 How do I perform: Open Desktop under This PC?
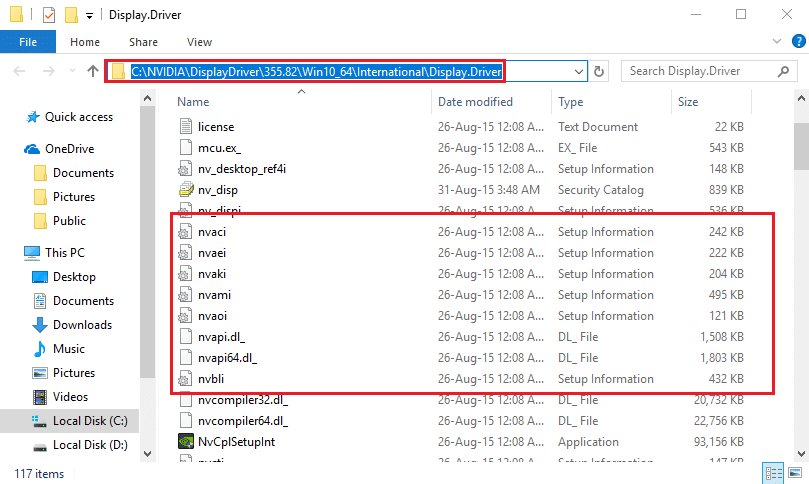point(74,277)
